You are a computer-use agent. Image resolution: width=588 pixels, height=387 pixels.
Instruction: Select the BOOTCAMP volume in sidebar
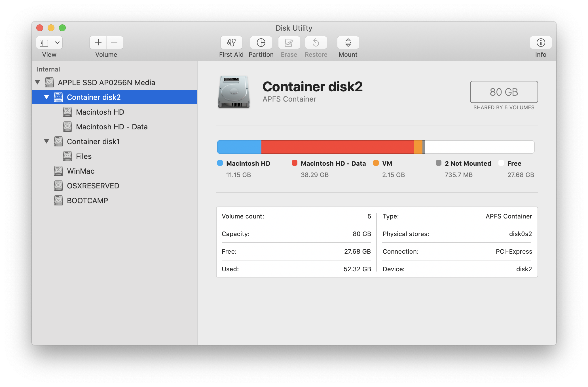[87, 201]
